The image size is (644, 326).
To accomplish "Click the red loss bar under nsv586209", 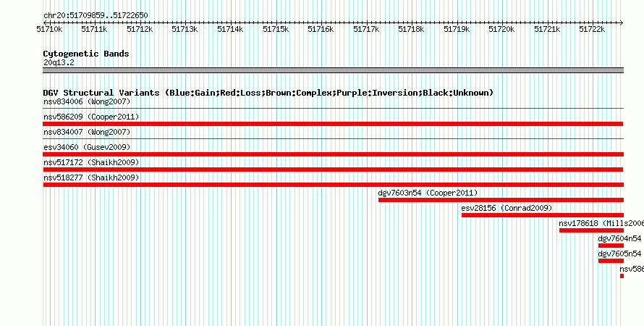I will [333, 124].
